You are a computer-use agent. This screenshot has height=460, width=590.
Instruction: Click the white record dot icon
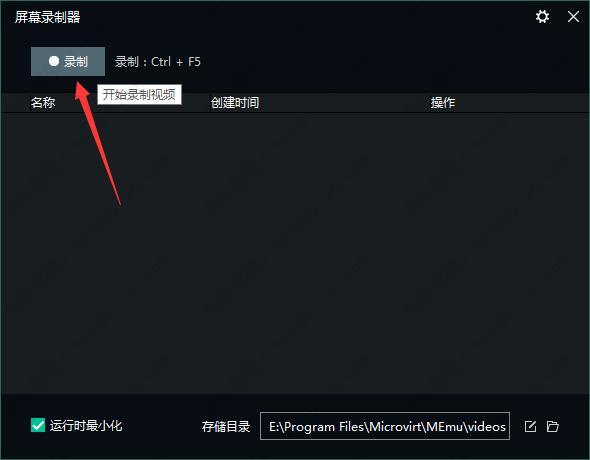tap(54, 61)
